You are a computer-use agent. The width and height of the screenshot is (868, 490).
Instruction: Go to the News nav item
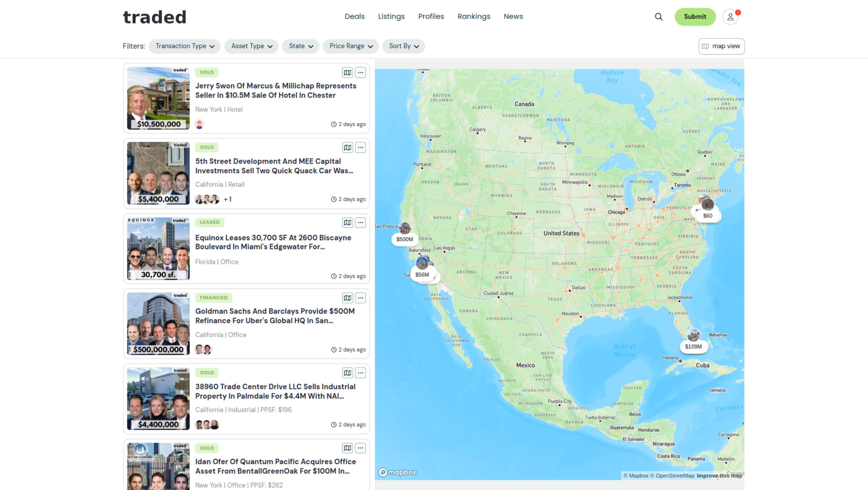coord(513,16)
